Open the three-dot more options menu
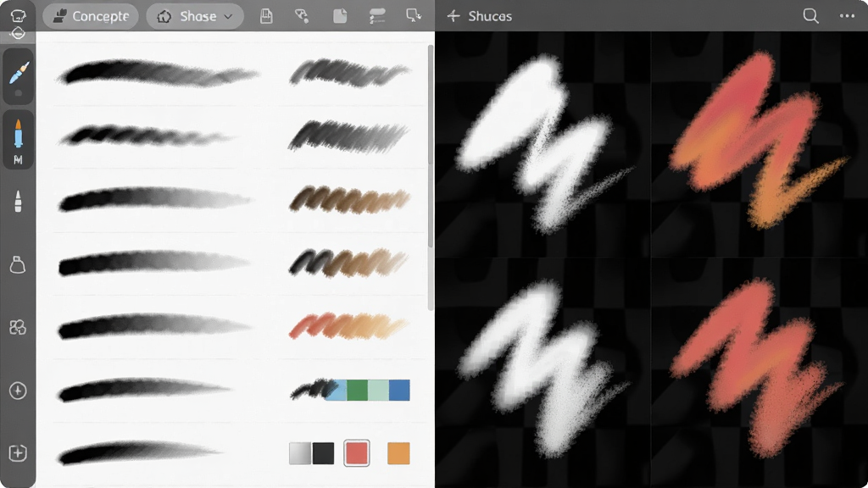 tap(847, 15)
